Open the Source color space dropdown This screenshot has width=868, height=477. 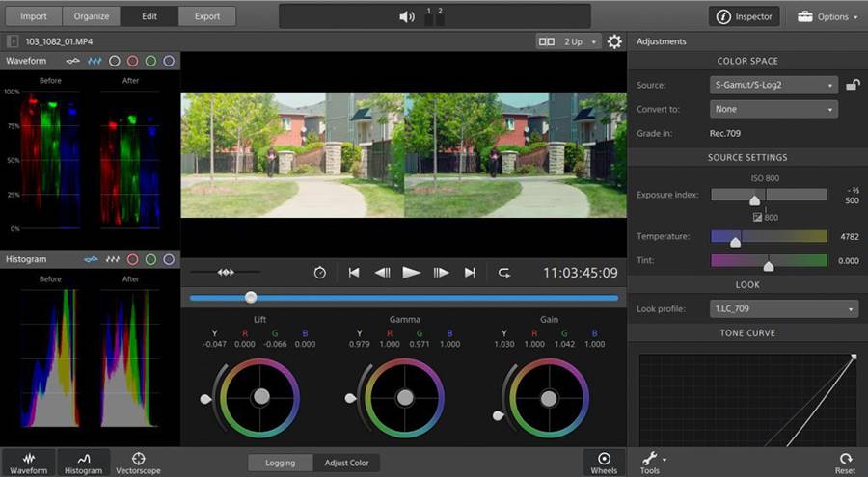773,85
